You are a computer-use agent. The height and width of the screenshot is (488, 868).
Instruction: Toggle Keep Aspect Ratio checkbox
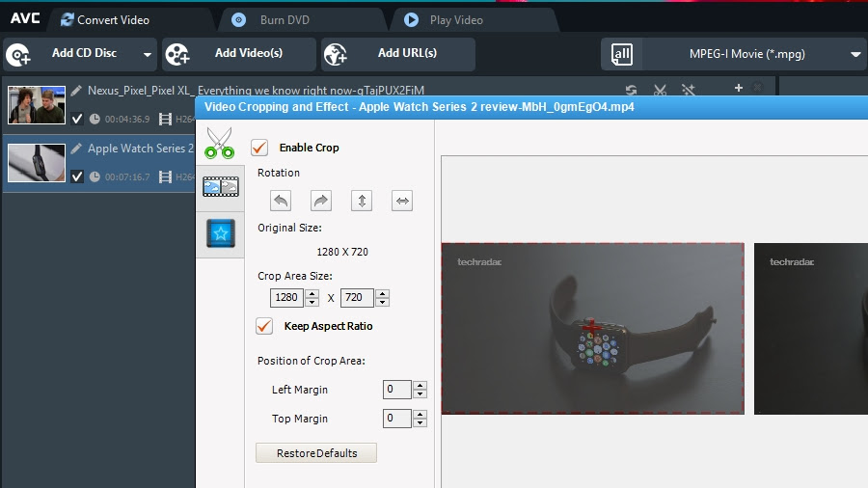click(x=264, y=326)
